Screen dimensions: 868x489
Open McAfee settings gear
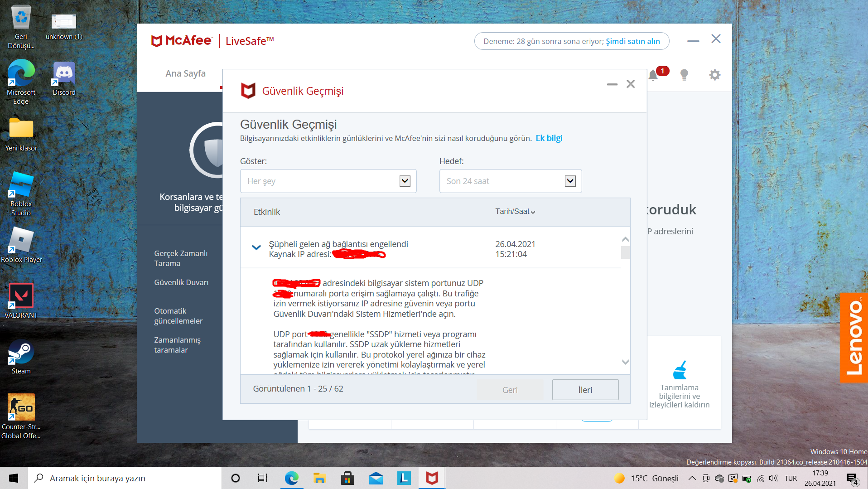click(x=714, y=75)
